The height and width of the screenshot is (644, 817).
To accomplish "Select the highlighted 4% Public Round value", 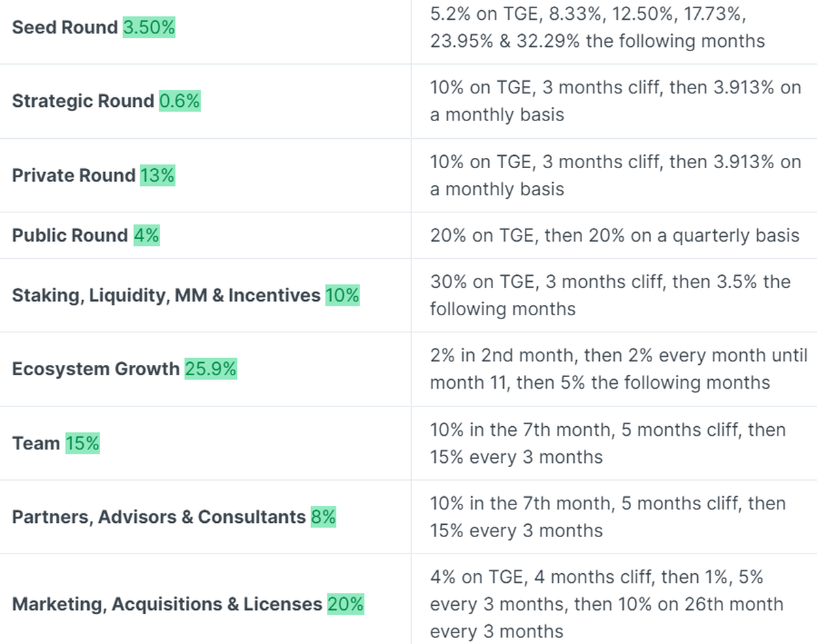I will [x=146, y=236].
